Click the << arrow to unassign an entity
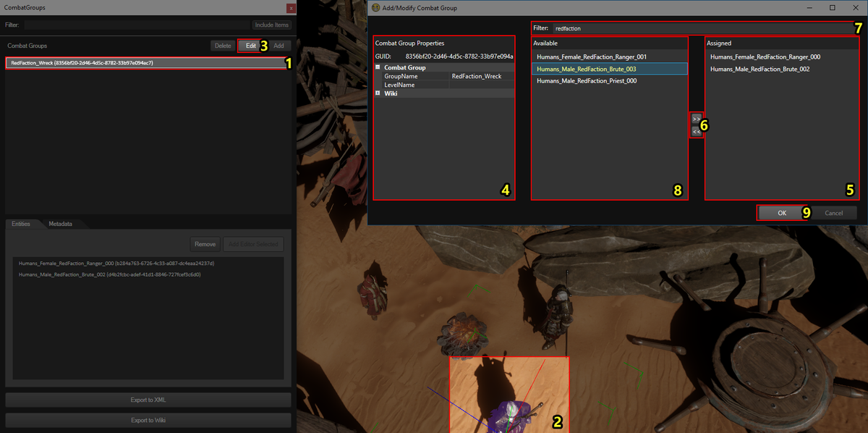This screenshot has width=868, height=433. pos(695,131)
